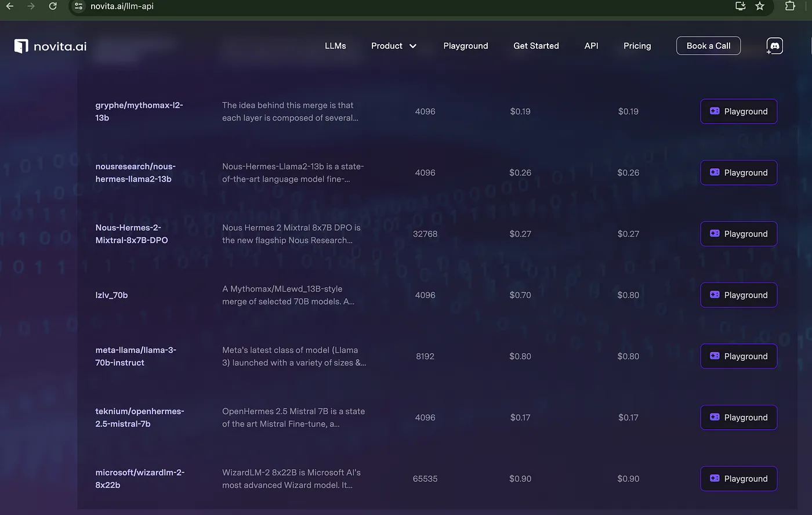The width and height of the screenshot is (812, 515).
Task: Reload the page with refresh icon
Action: [x=53, y=6]
